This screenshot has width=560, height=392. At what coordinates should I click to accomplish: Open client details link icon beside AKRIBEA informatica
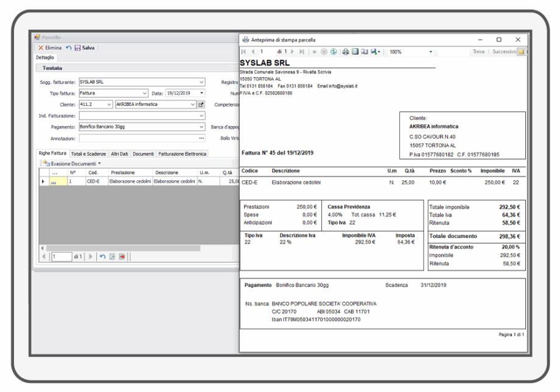click(201, 105)
